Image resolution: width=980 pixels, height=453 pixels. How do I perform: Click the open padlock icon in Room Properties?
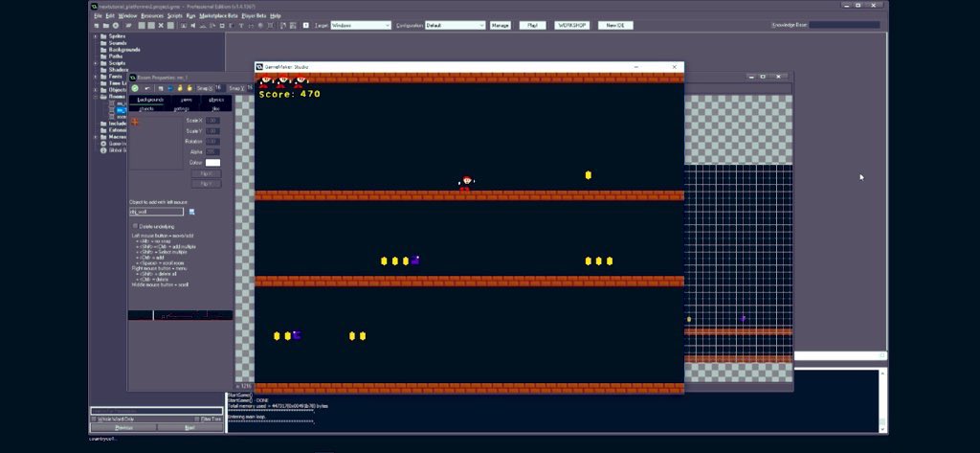tap(189, 88)
